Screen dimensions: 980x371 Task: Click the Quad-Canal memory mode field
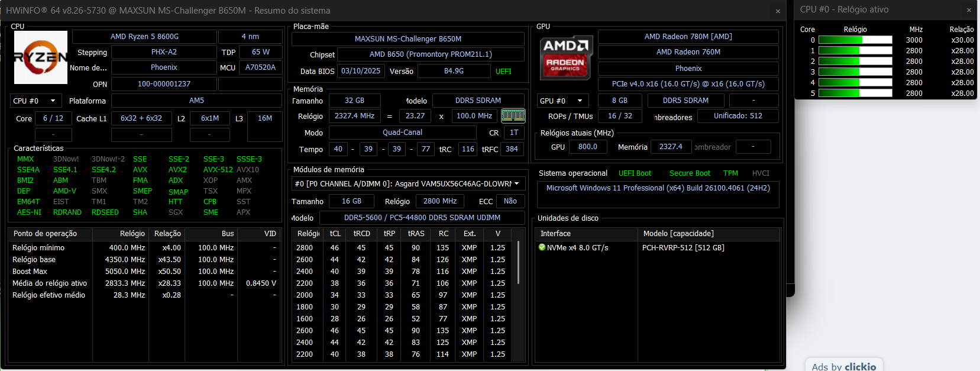402,133
